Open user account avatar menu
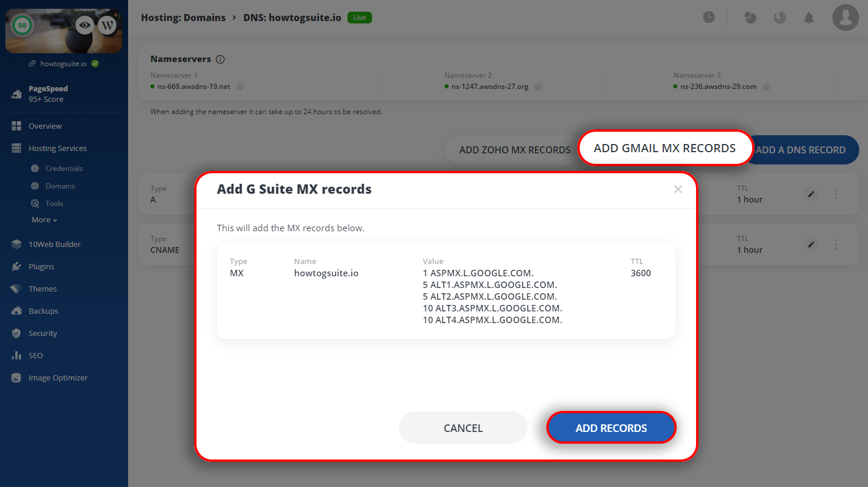This screenshot has width=868, height=487. click(846, 18)
